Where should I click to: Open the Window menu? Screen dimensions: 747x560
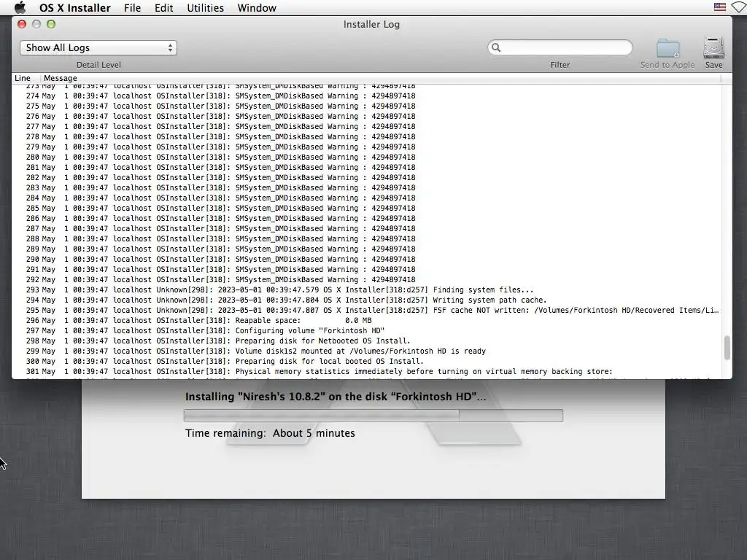[256, 7]
